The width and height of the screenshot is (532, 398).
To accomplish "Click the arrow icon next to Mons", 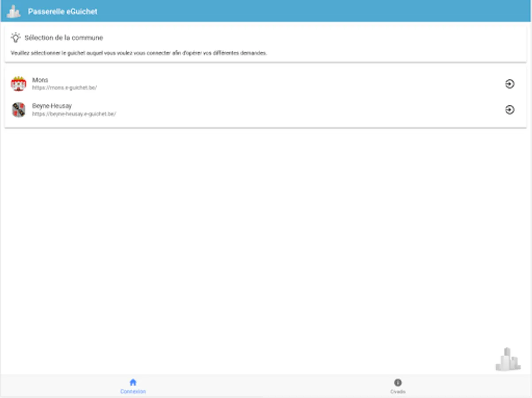I will [x=510, y=83].
